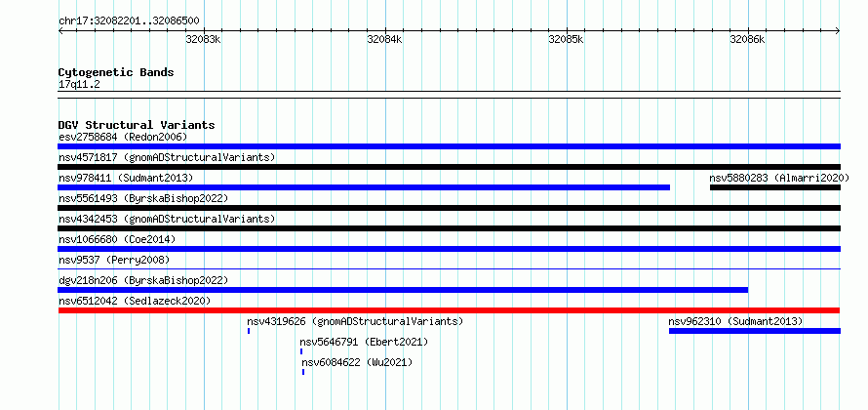868x410 pixels.
Task: Click the chr17:32082201..32086500 coordinate label
Action: tap(129, 21)
